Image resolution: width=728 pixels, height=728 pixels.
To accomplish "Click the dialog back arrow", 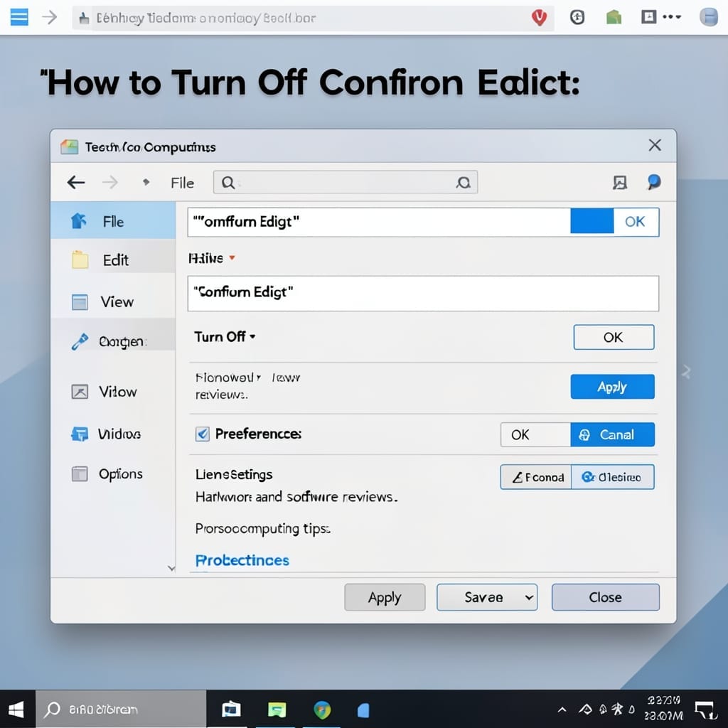I will tap(75, 183).
